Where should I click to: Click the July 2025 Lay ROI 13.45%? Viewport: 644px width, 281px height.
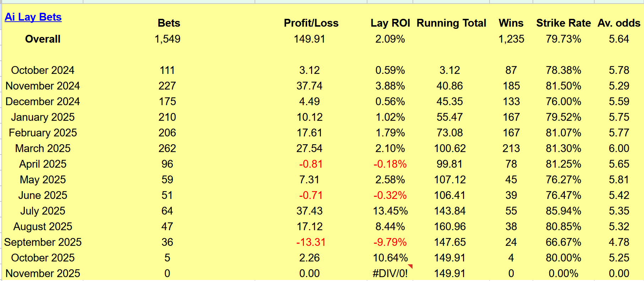390,211
